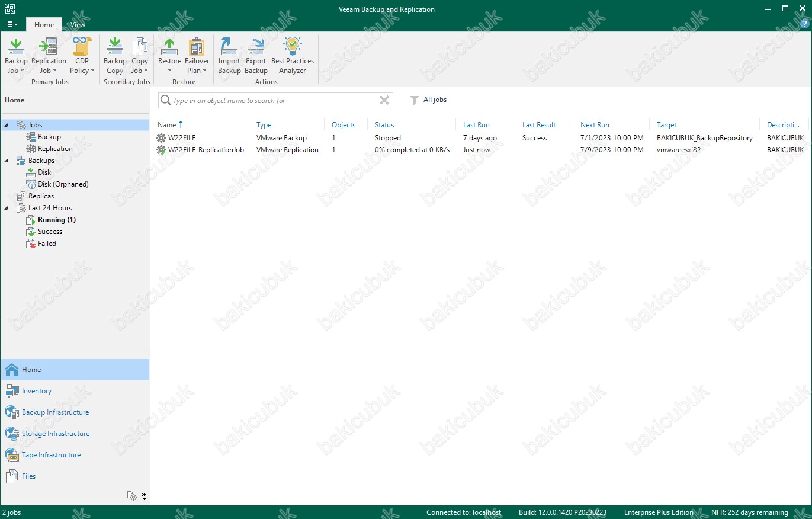This screenshot has height=519, width=812.
Task: Open the Backup Job ribbon button
Action: 16,56
